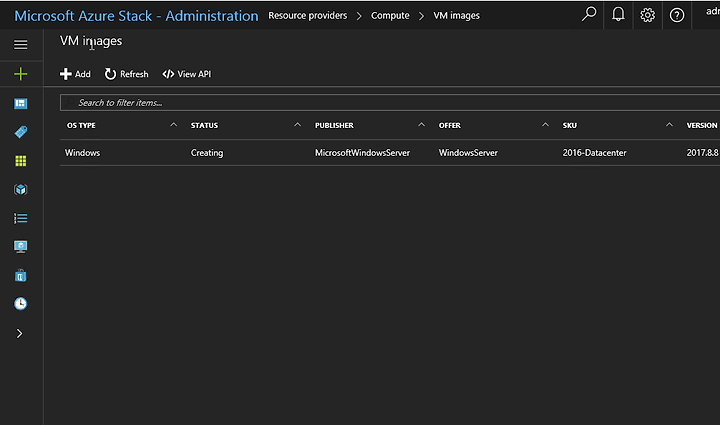Click the 2017.8.8 version cell
Screen dimensions: 720x425
pos(703,153)
